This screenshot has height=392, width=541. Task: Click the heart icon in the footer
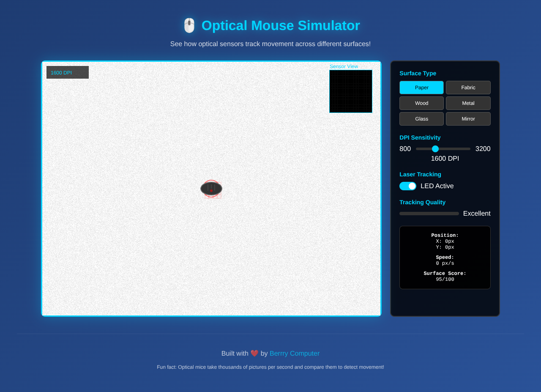[254, 353]
